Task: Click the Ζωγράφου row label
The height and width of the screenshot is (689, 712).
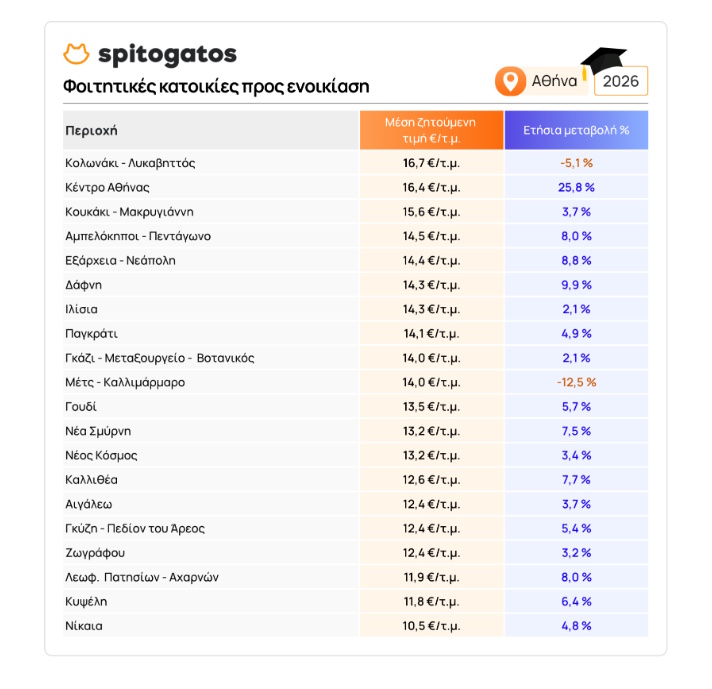Action: click(95, 553)
